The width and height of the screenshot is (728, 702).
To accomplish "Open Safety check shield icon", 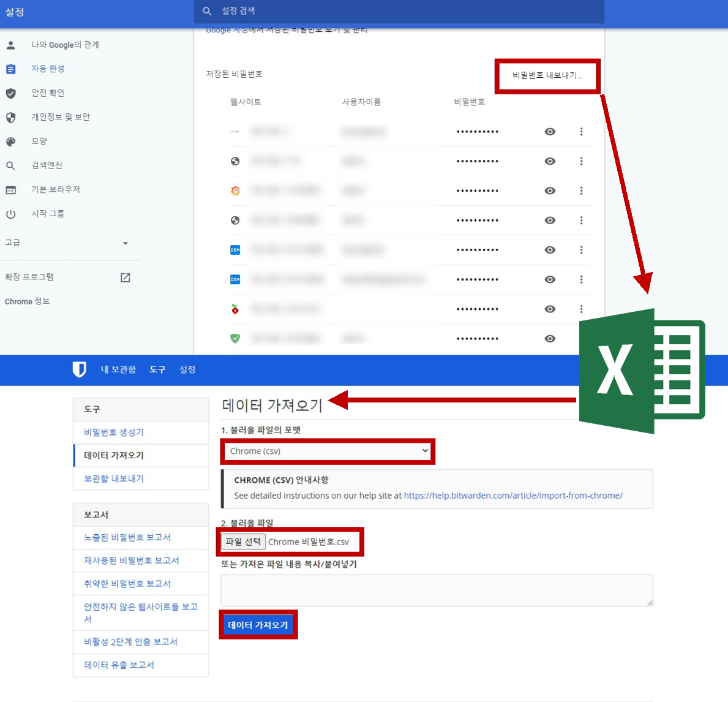I will point(10,93).
